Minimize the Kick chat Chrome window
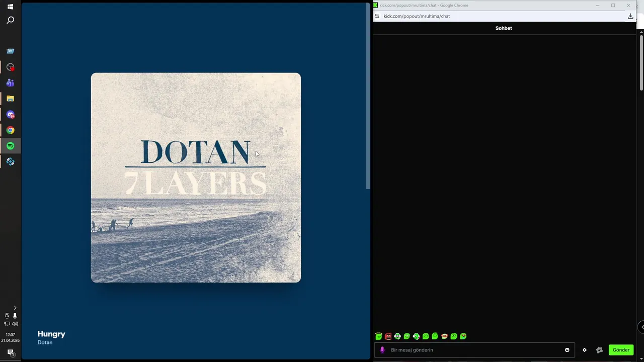 coord(598,5)
